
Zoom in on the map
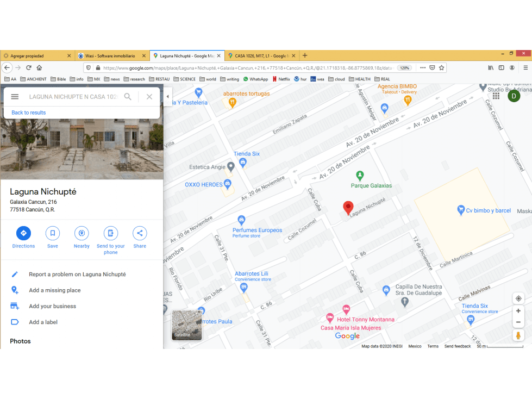(x=518, y=311)
